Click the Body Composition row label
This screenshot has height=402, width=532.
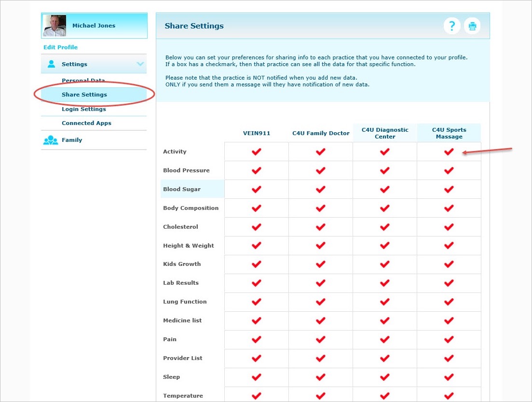(191, 208)
